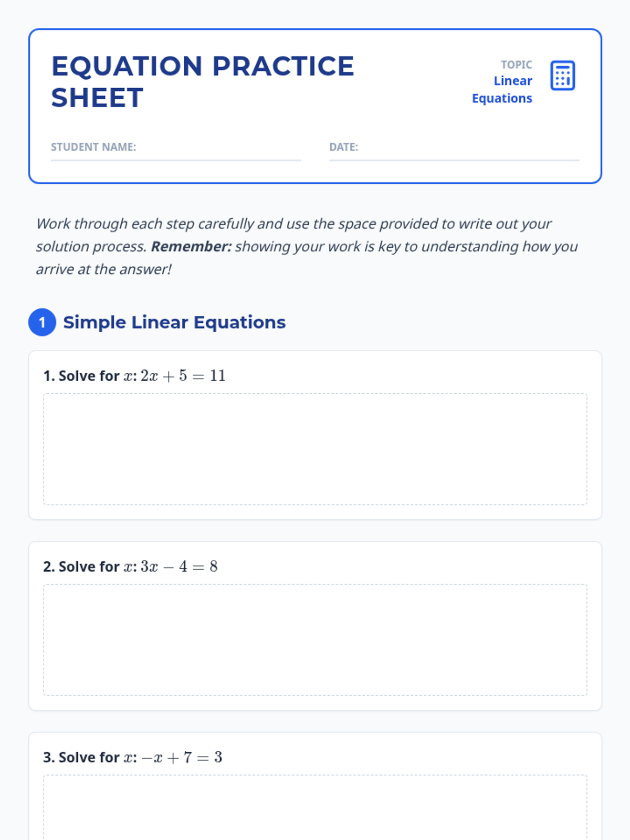Viewport: 630px width, 840px height.
Task: Click the TOPIC label in header
Action: coord(516,65)
